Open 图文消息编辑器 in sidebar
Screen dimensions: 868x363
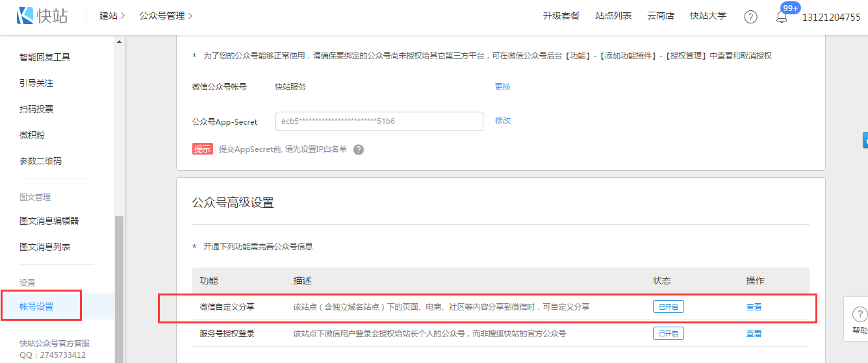[x=49, y=221]
